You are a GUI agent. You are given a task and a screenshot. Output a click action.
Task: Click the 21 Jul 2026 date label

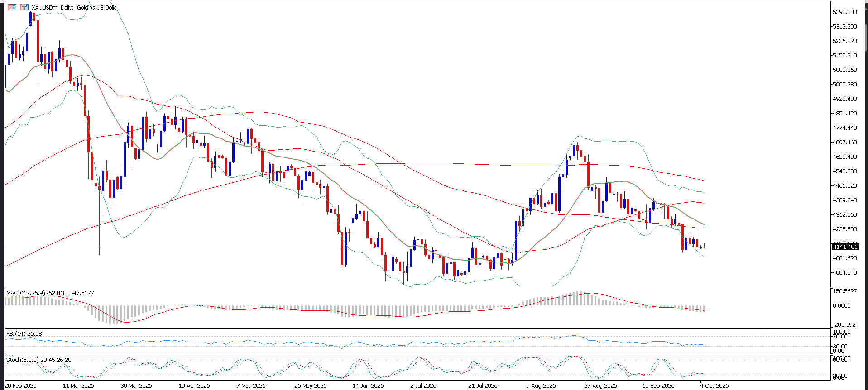point(483,386)
